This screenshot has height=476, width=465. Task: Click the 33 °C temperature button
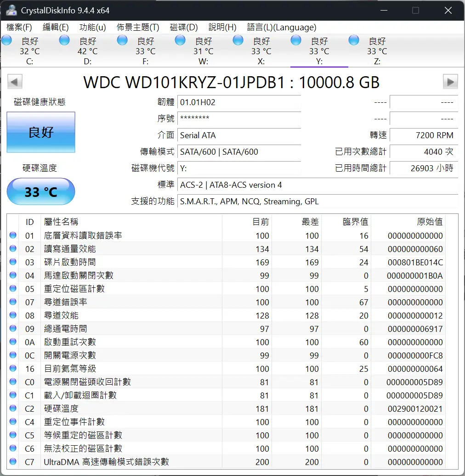[x=41, y=191]
